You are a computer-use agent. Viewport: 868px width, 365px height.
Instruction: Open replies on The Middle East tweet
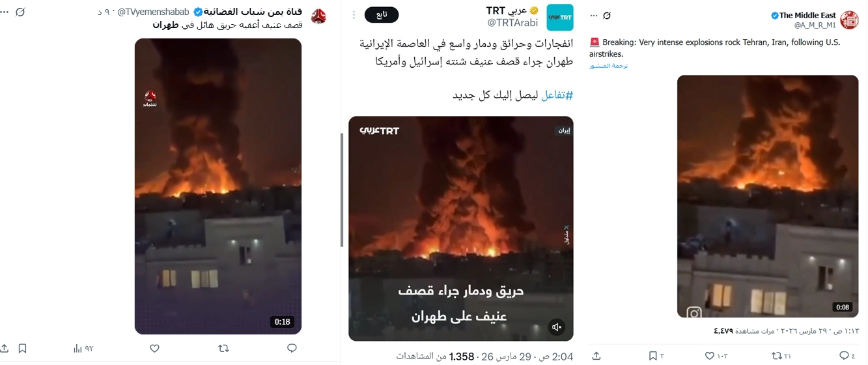coord(847,356)
